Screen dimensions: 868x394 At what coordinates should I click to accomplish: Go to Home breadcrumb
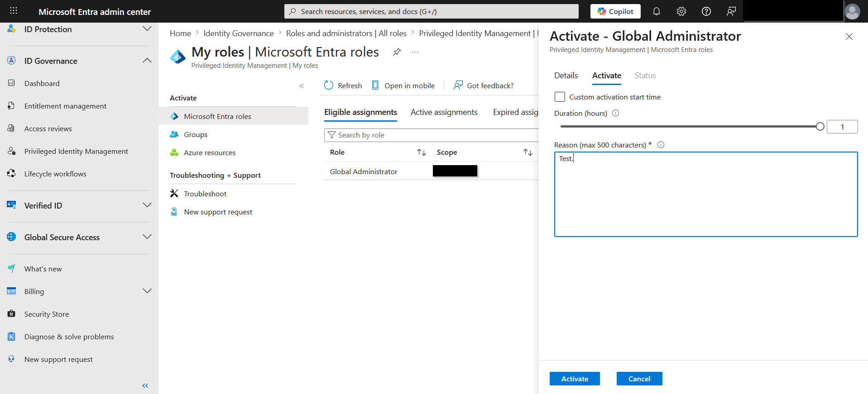(x=180, y=33)
